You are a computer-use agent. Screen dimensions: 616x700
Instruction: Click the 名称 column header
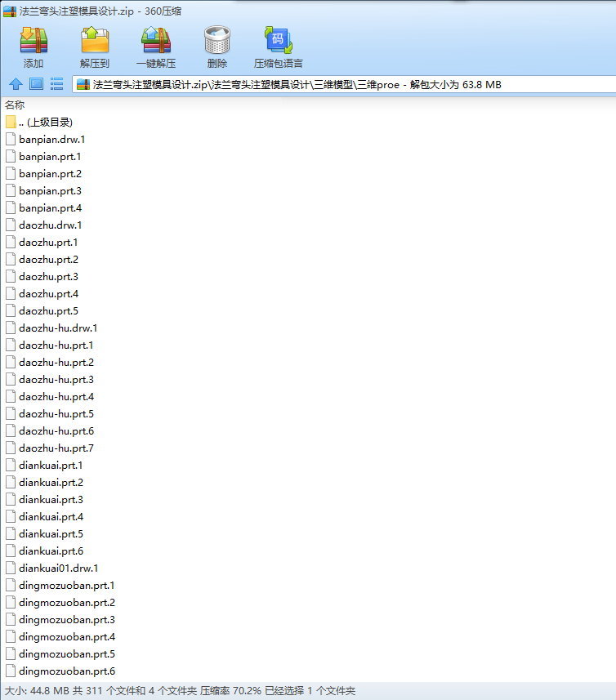point(15,105)
